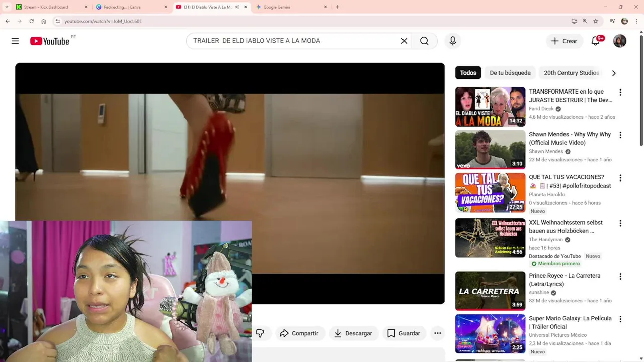Open more actions ellipsis below video
This screenshot has width=644, height=362.
coord(438,333)
